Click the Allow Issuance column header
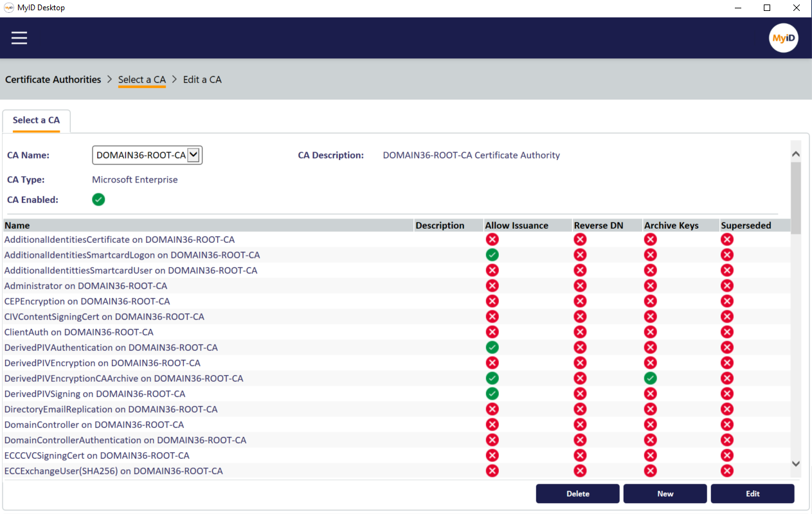Image resolution: width=812 pixels, height=514 pixels. [x=528, y=226]
